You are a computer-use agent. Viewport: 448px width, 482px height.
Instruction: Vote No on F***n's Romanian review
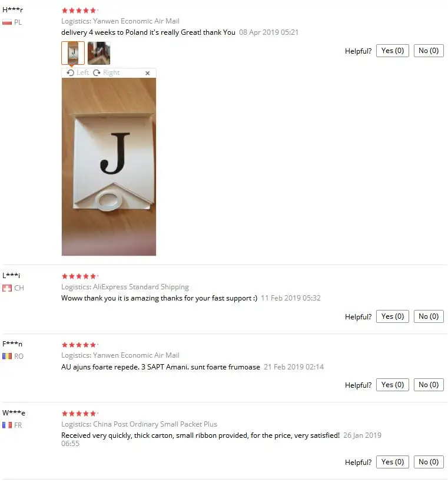pos(429,385)
